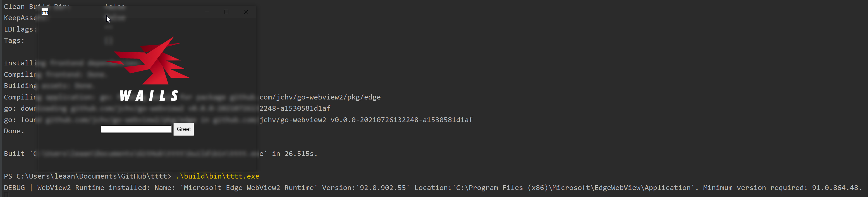868x197 pixels.
Task: Click the tttt window title bar
Action: pos(135,12)
